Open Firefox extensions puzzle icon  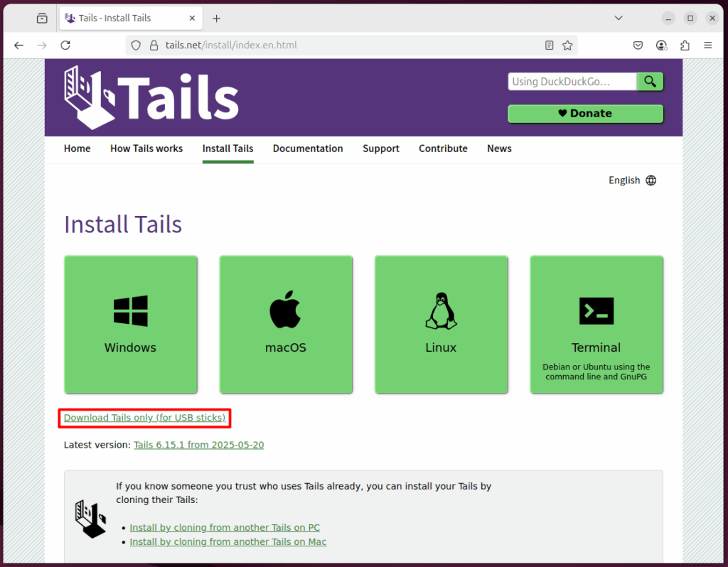pyautogui.click(x=685, y=45)
